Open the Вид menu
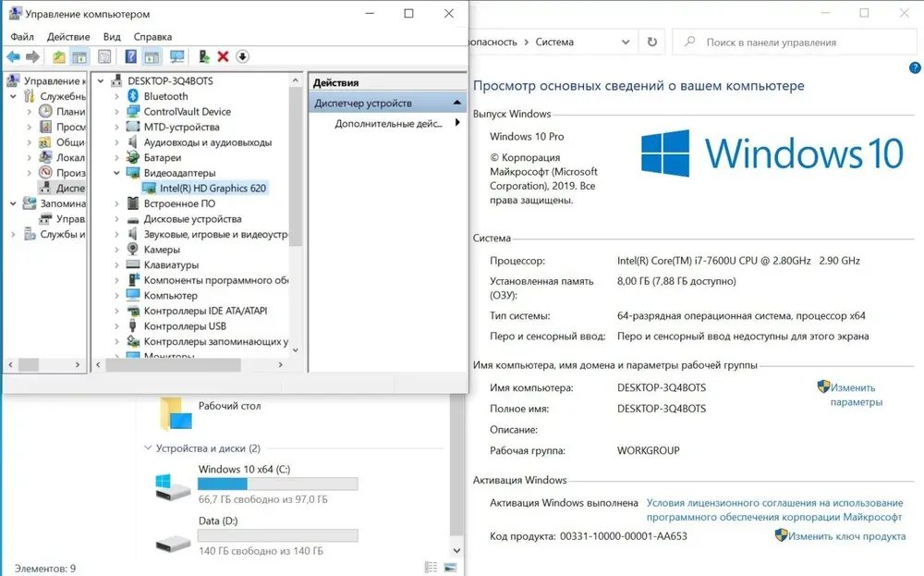Image resolution: width=924 pixels, height=576 pixels. (112, 37)
